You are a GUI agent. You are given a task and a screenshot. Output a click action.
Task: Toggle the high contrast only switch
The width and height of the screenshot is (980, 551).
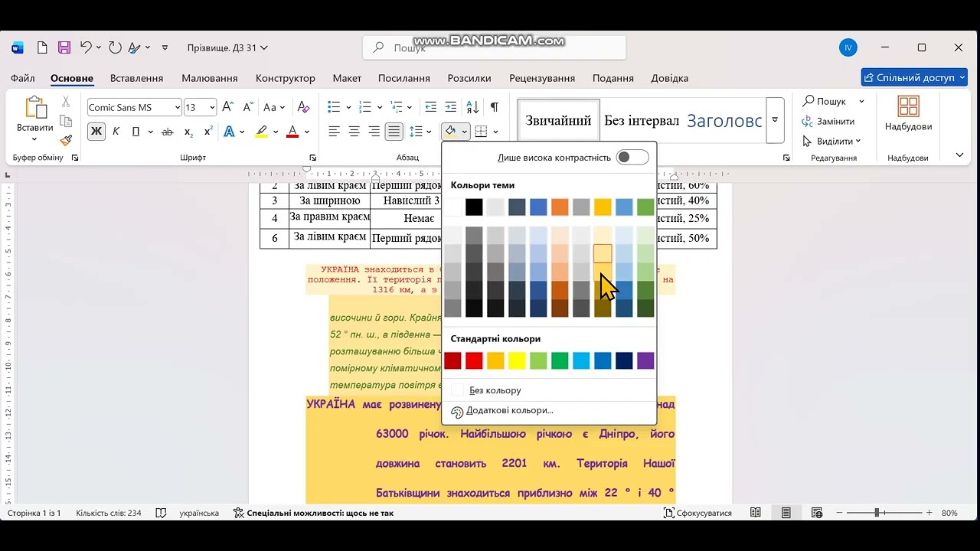coord(632,157)
